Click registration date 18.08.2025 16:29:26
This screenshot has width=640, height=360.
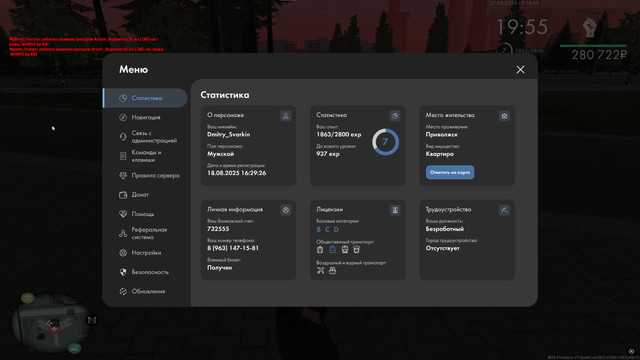237,173
